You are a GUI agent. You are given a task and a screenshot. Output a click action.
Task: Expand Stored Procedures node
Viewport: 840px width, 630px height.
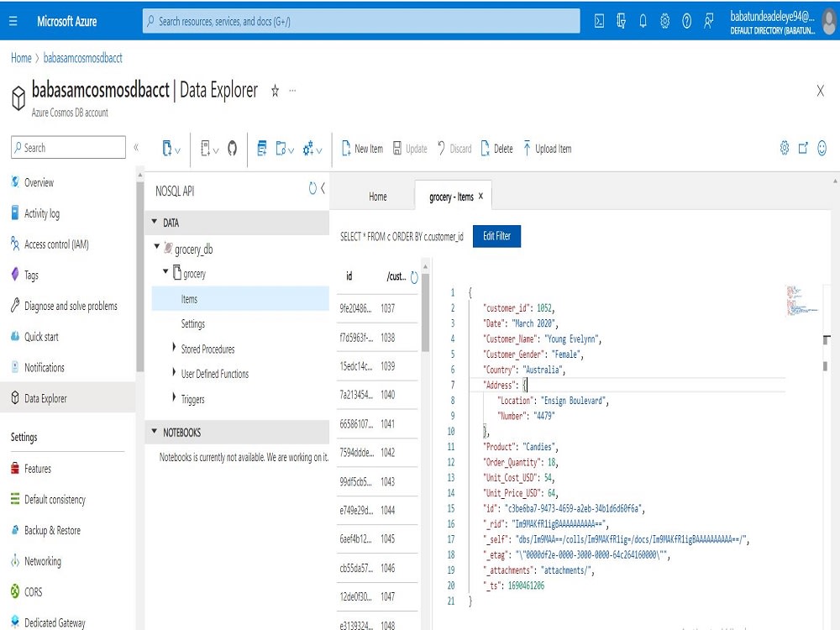pos(174,347)
